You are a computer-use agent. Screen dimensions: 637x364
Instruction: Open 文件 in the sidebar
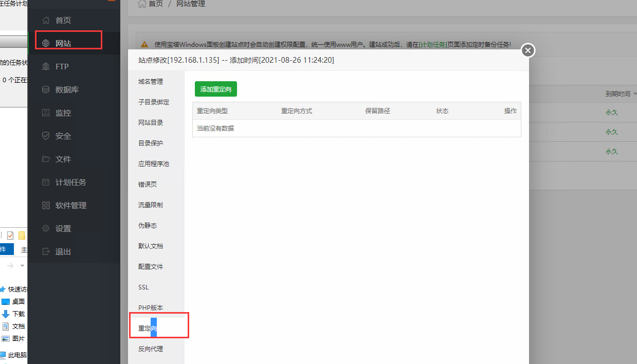63,159
